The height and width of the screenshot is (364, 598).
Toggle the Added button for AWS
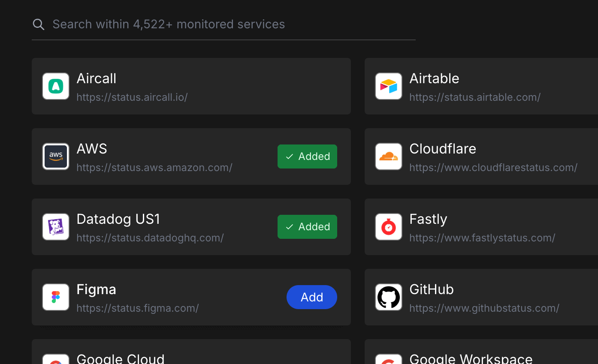(x=307, y=156)
